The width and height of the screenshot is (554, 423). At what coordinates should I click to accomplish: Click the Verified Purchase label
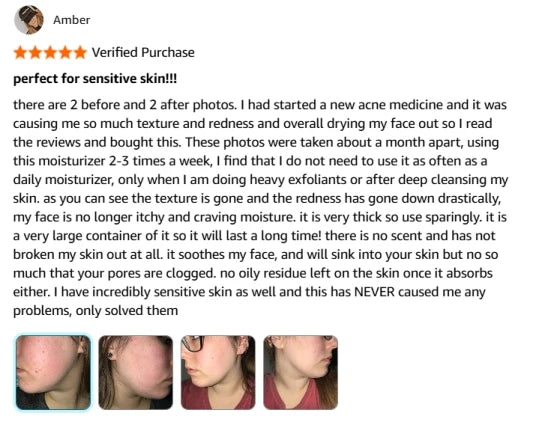[143, 52]
